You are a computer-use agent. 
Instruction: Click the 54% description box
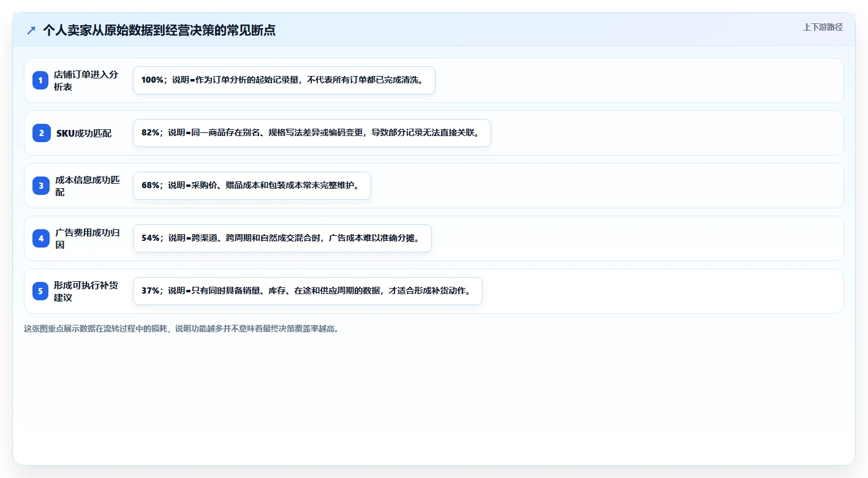pyautogui.click(x=282, y=238)
